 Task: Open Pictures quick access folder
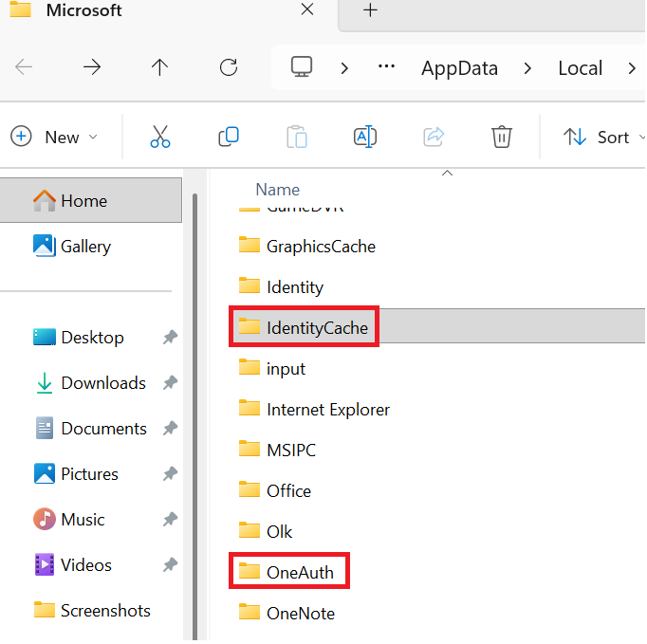tap(76, 473)
